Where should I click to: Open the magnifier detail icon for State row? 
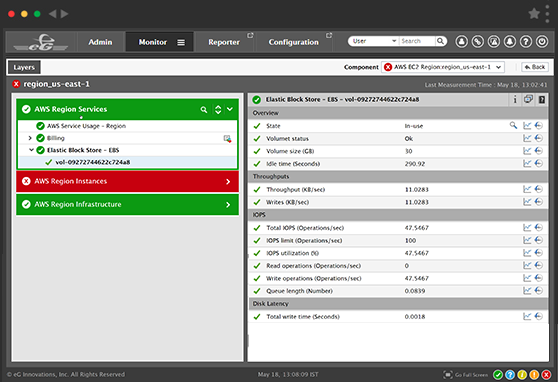pyautogui.click(x=513, y=125)
